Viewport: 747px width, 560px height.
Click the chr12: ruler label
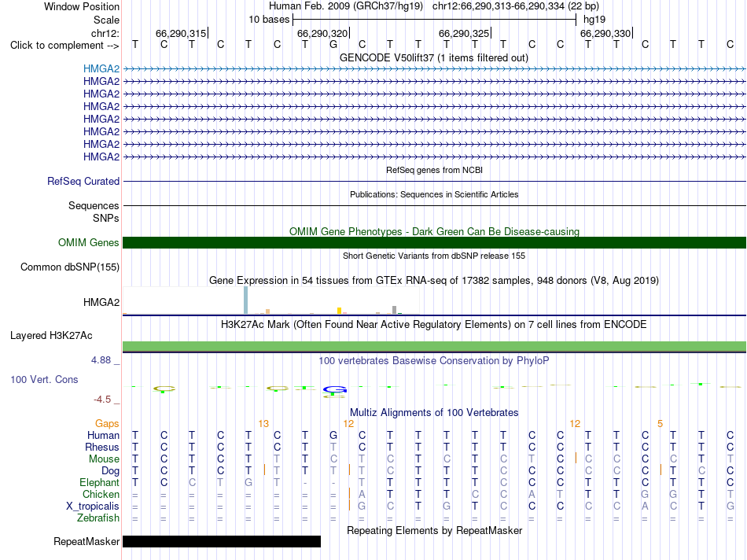(x=105, y=33)
